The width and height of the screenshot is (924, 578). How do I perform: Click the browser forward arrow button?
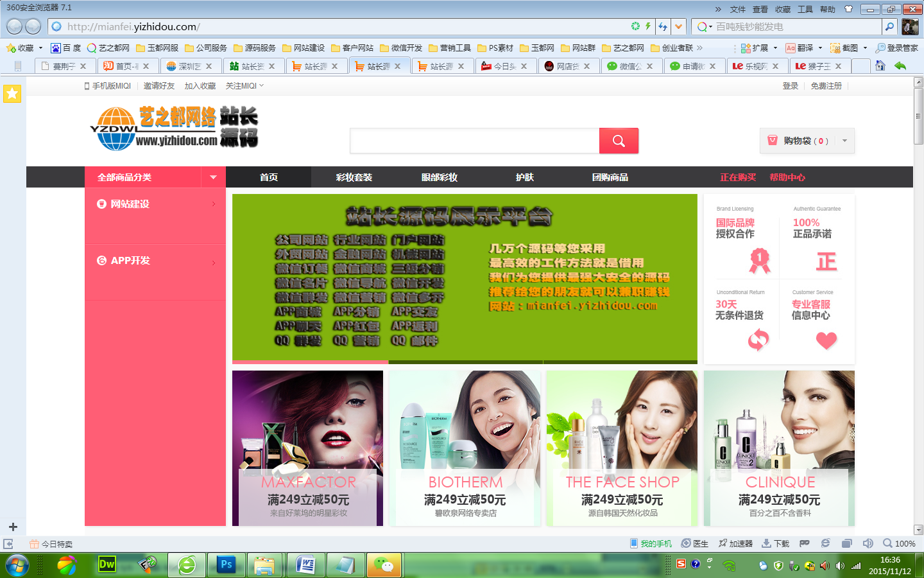click(33, 26)
